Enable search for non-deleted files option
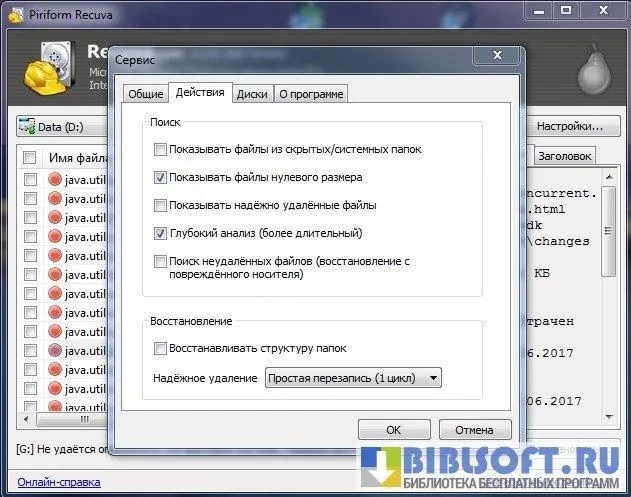The width and height of the screenshot is (631, 497). click(x=161, y=261)
